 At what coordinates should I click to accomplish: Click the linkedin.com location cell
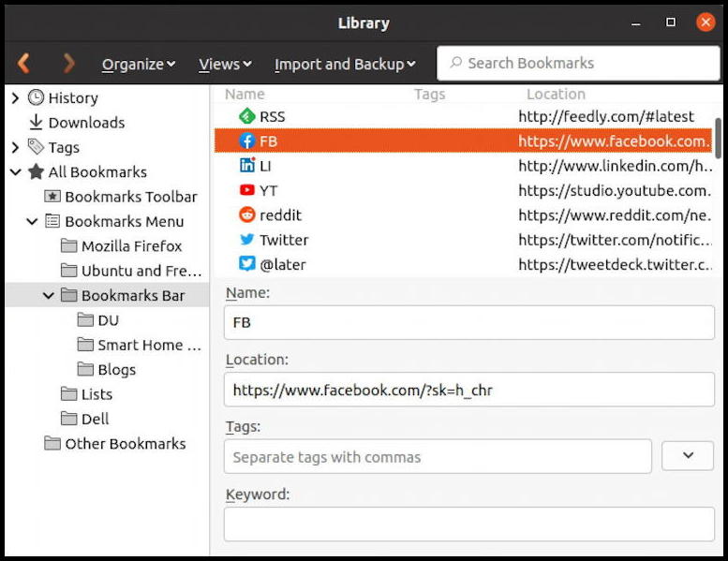pyautogui.click(x=616, y=166)
